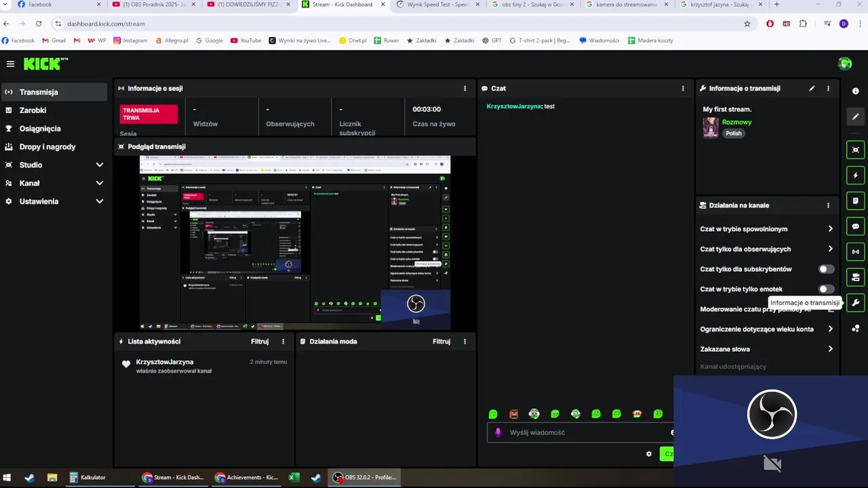Viewport: 868px width, 488px height.
Task: Toggle Czat tylko dla subskrybentów switch
Action: 825,269
